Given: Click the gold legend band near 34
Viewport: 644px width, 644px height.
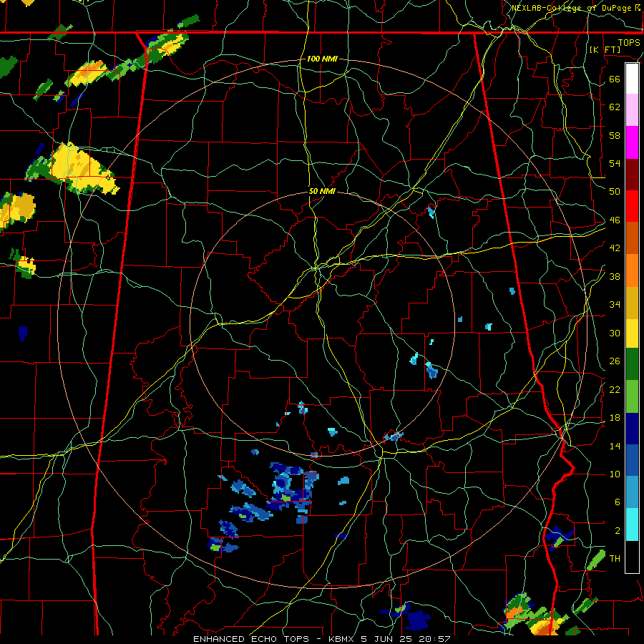Looking at the screenshot, I should click(x=632, y=303).
